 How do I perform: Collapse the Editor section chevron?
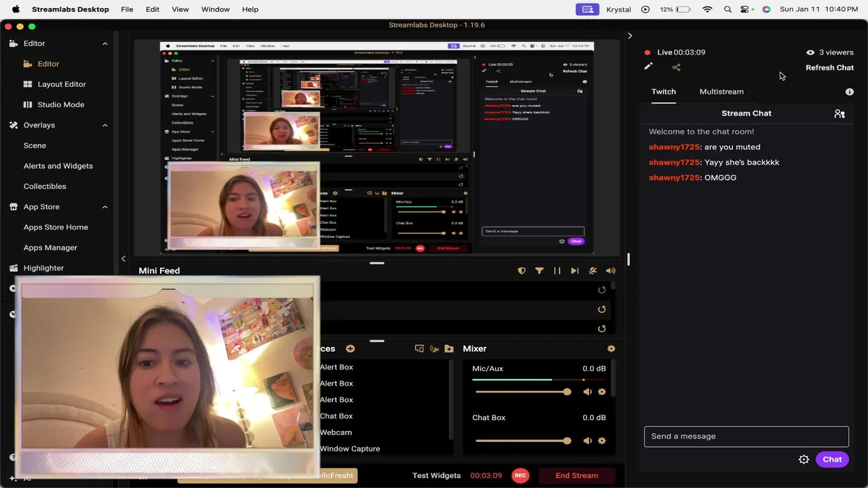[105, 43]
